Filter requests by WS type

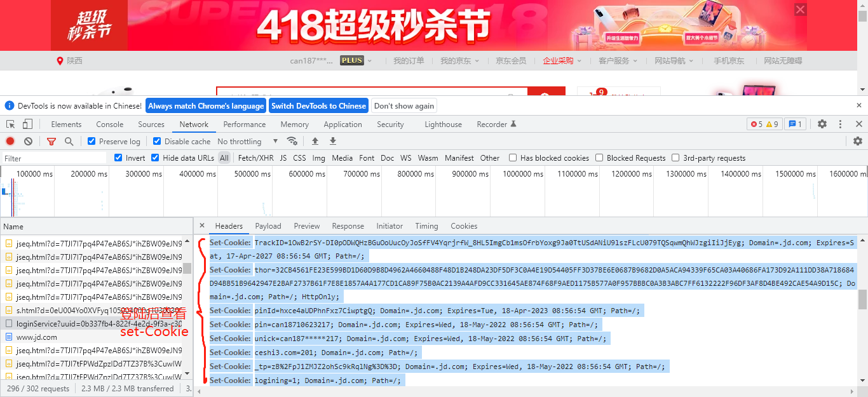405,158
